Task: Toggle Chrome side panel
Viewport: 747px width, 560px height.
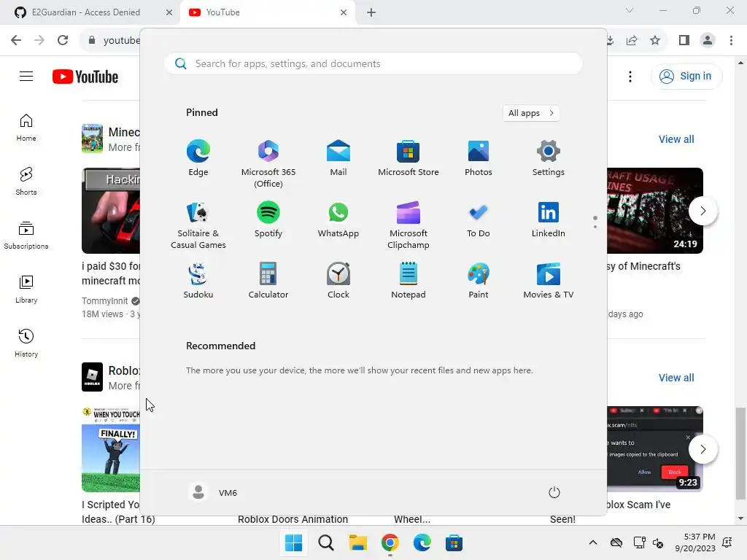Action: pyautogui.click(x=684, y=41)
